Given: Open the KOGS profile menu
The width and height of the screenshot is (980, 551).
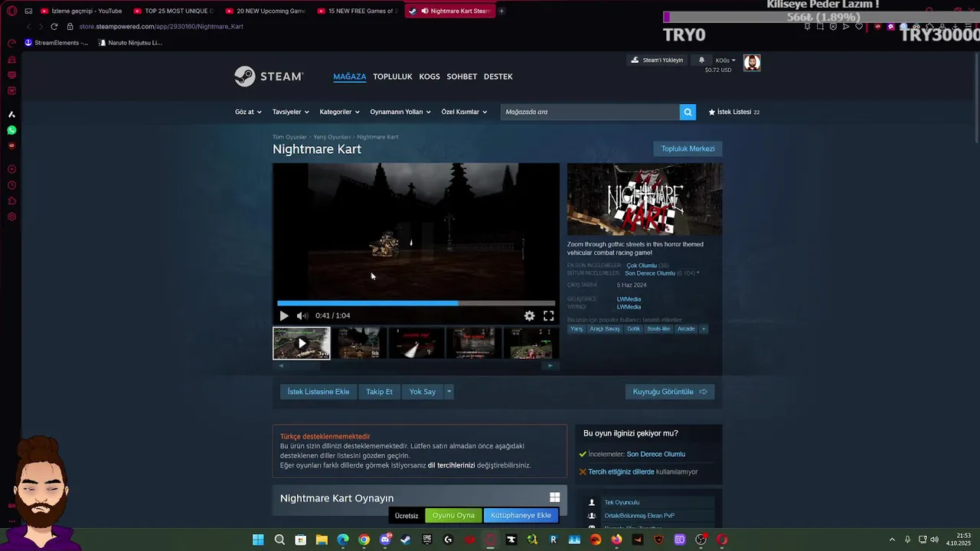Looking at the screenshot, I should (x=430, y=77).
